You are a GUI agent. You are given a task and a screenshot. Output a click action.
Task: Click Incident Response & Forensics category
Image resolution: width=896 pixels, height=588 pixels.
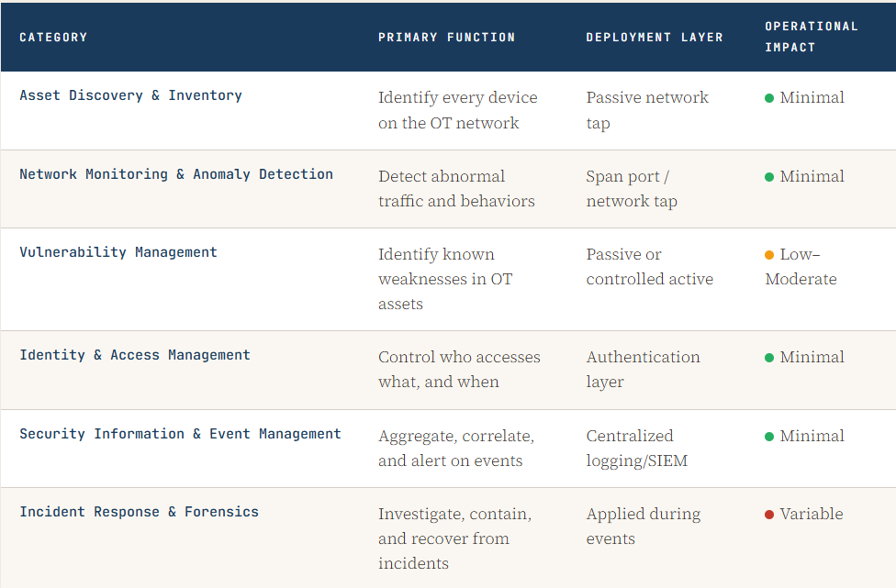139,512
